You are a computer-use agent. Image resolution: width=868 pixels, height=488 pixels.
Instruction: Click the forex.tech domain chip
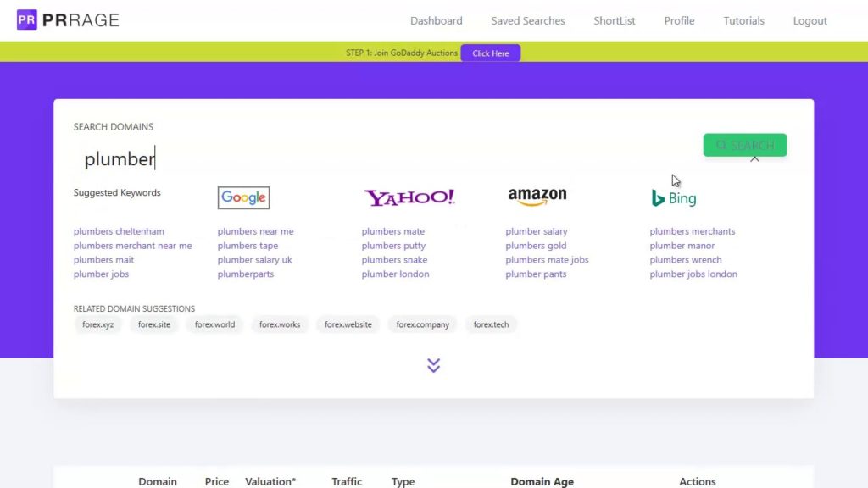click(491, 324)
